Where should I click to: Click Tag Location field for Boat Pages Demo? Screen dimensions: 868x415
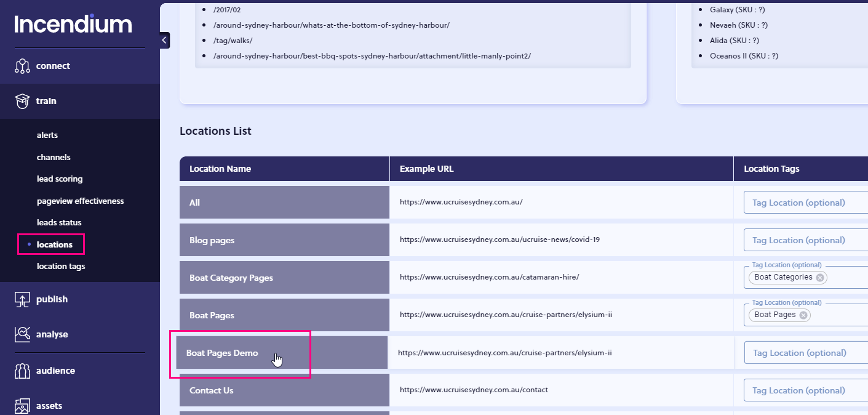click(x=806, y=353)
